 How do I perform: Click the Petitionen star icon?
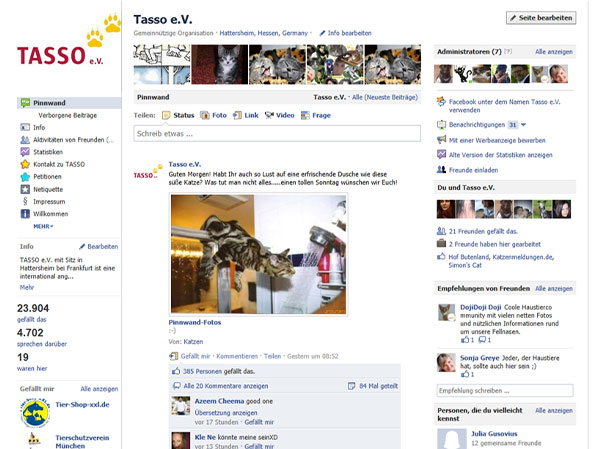(25, 177)
